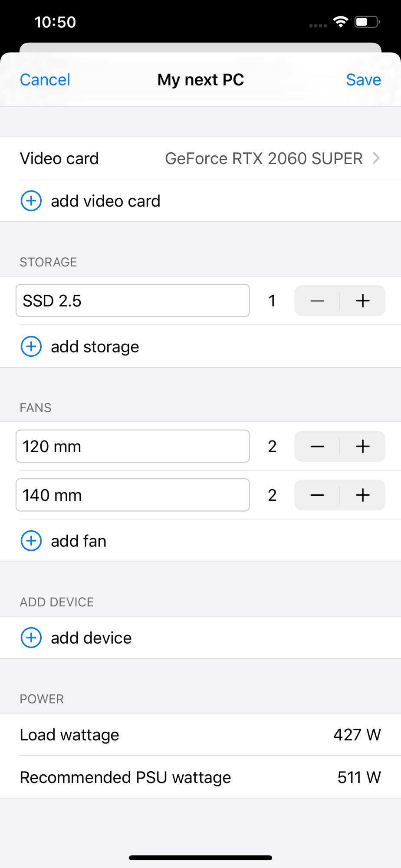401x868 pixels.
Task: Open the Video card selection row
Action: 200,158
